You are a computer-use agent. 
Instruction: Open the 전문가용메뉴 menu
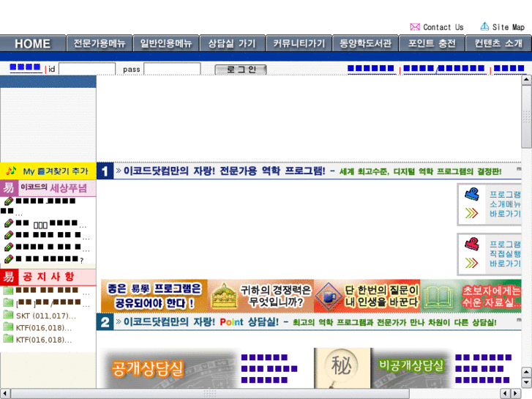100,43
